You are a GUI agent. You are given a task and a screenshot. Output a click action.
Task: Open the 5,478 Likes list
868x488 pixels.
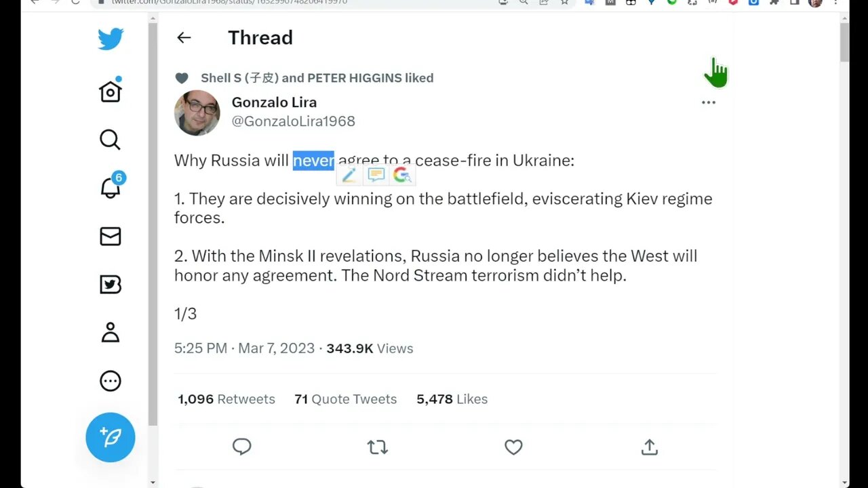(452, 399)
